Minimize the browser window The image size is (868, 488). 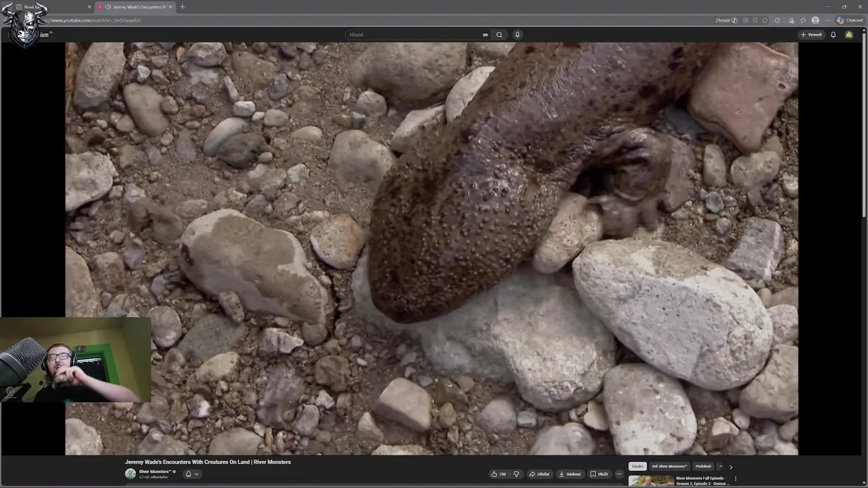coord(828,7)
